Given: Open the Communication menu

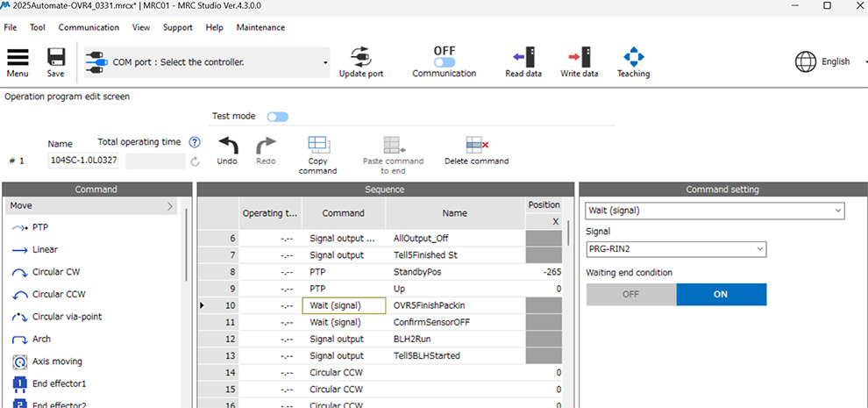Looking at the screenshot, I should tap(89, 27).
